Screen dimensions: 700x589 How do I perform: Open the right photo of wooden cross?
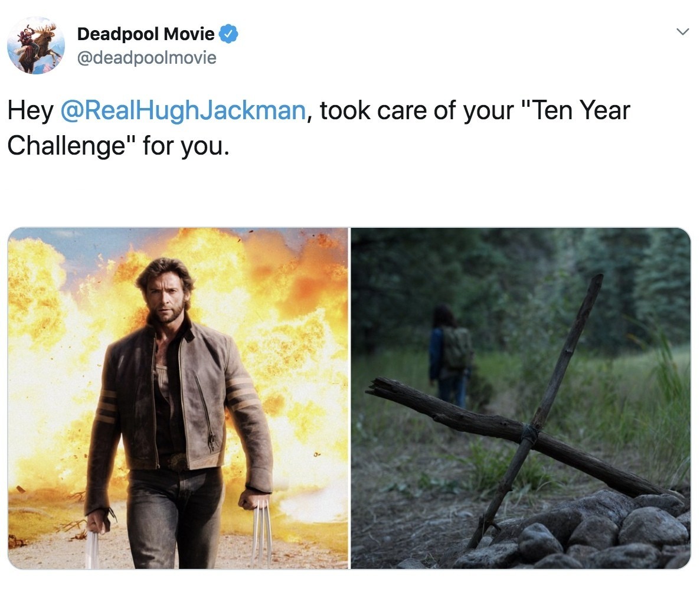pyautogui.click(x=521, y=398)
